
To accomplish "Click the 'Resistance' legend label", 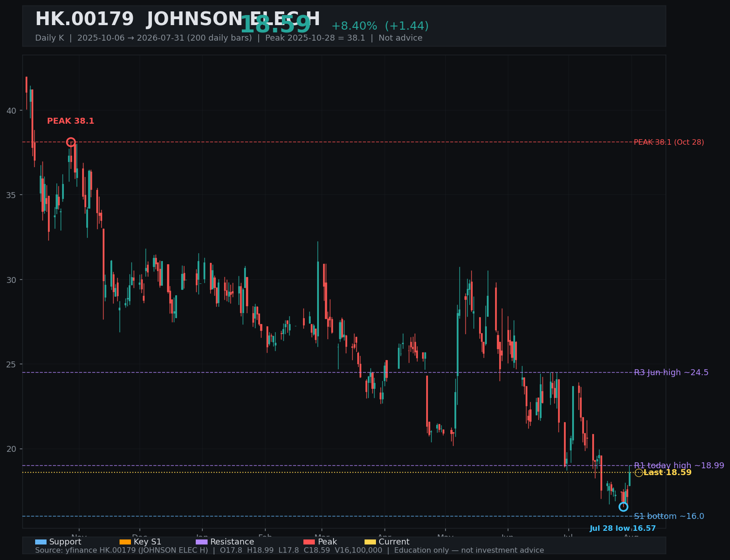I will tap(232, 542).
